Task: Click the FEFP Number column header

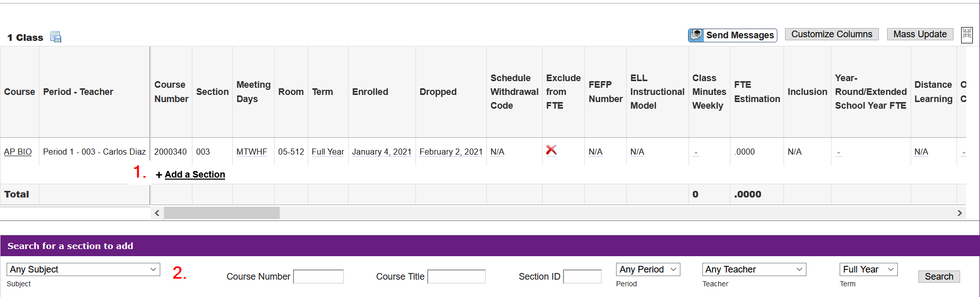Action: [606, 92]
